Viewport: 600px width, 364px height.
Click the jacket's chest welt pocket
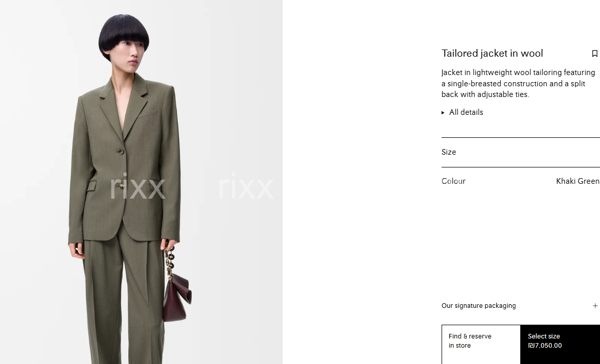[149, 113]
